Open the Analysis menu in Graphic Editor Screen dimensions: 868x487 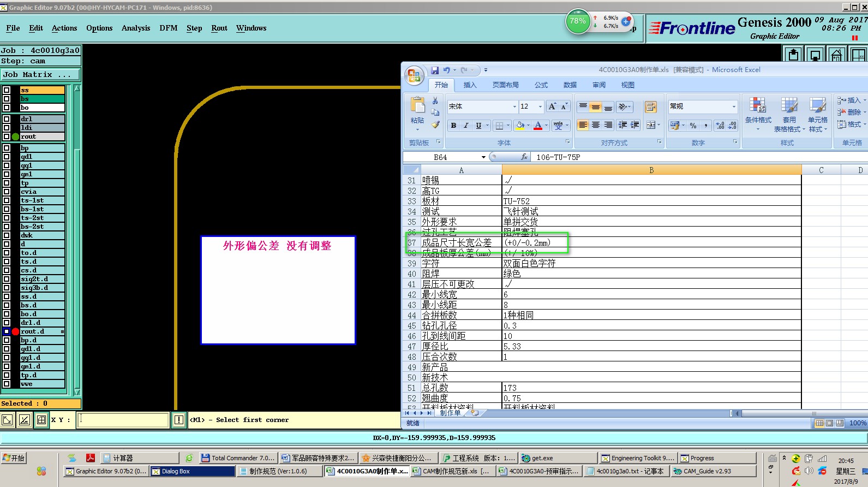(x=136, y=28)
